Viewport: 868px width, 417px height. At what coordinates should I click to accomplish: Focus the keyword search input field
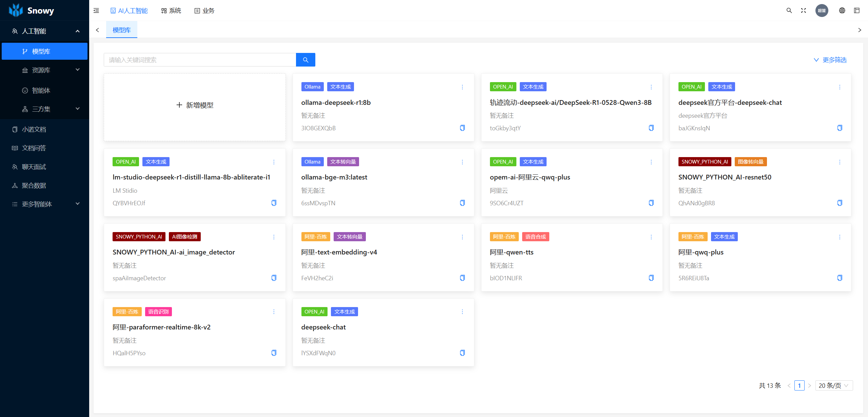(200, 60)
